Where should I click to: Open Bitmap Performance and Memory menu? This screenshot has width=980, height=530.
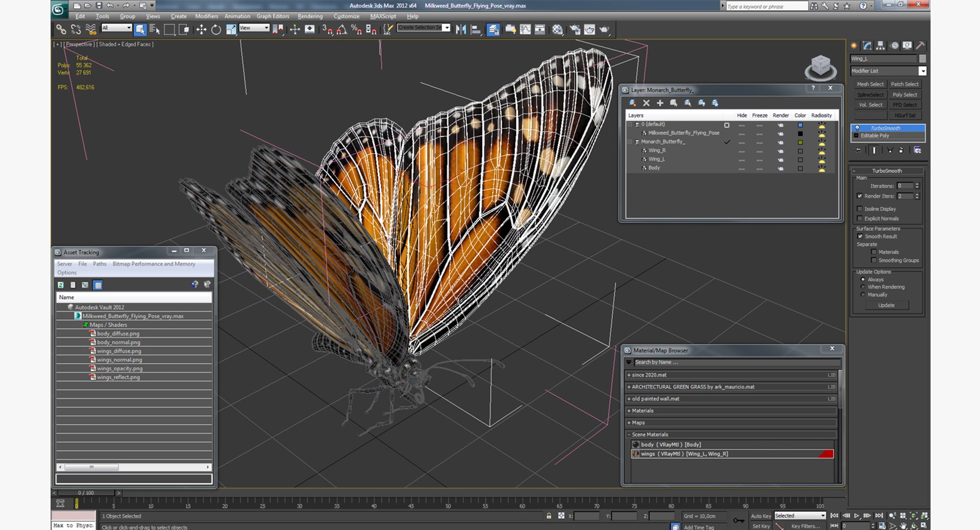pyautogui.click(x=154, y=264)
